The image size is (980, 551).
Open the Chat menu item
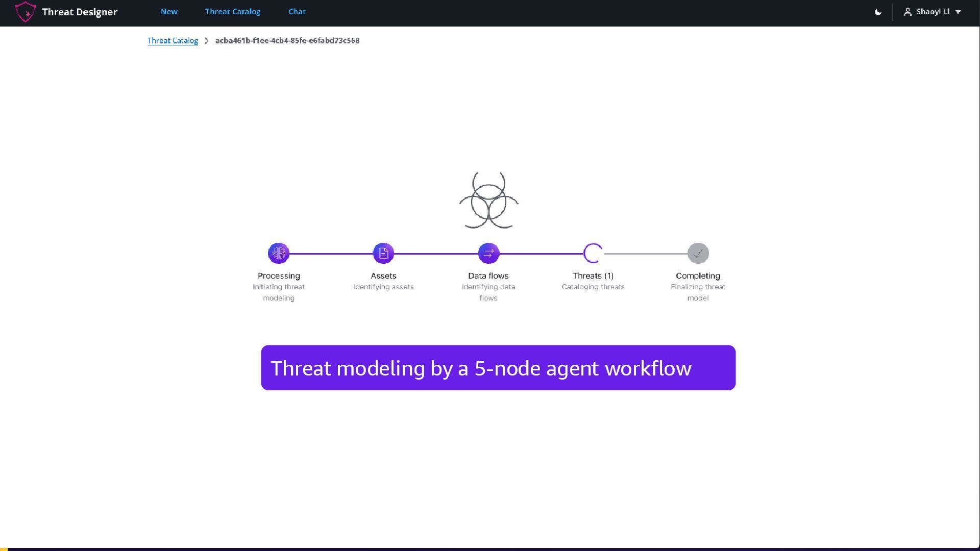pos(297,12)
